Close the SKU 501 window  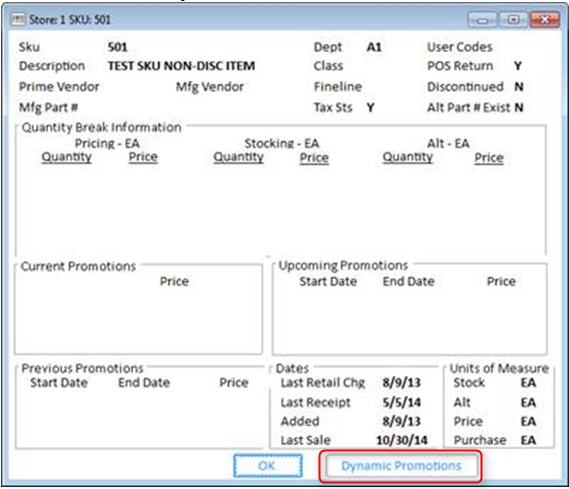coord(544,20)
